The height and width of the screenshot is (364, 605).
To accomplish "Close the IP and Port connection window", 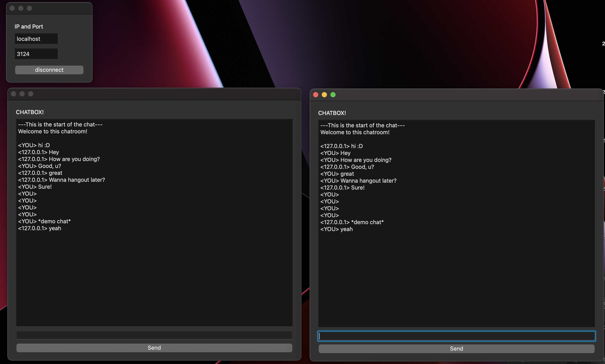I will (12, 8).
